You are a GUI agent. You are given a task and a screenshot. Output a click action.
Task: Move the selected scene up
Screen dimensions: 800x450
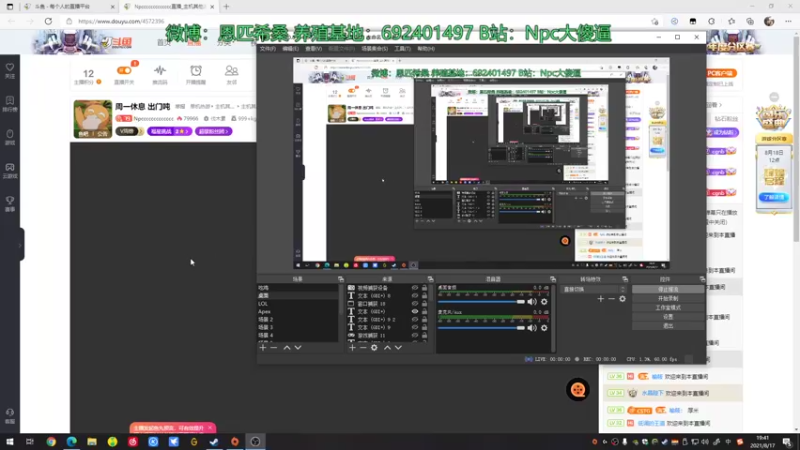pos(287,347)
